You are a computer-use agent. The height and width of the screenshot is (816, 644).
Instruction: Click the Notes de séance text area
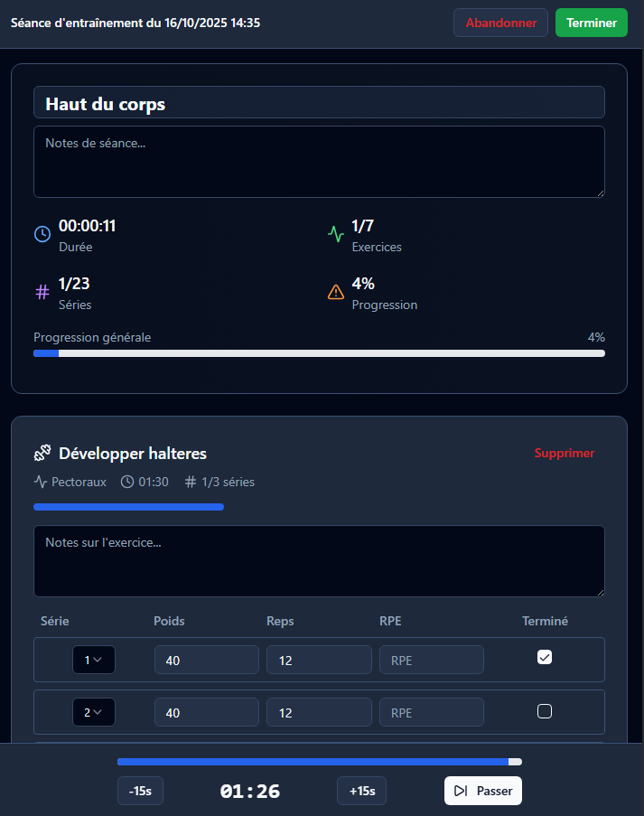pos(319,162)
